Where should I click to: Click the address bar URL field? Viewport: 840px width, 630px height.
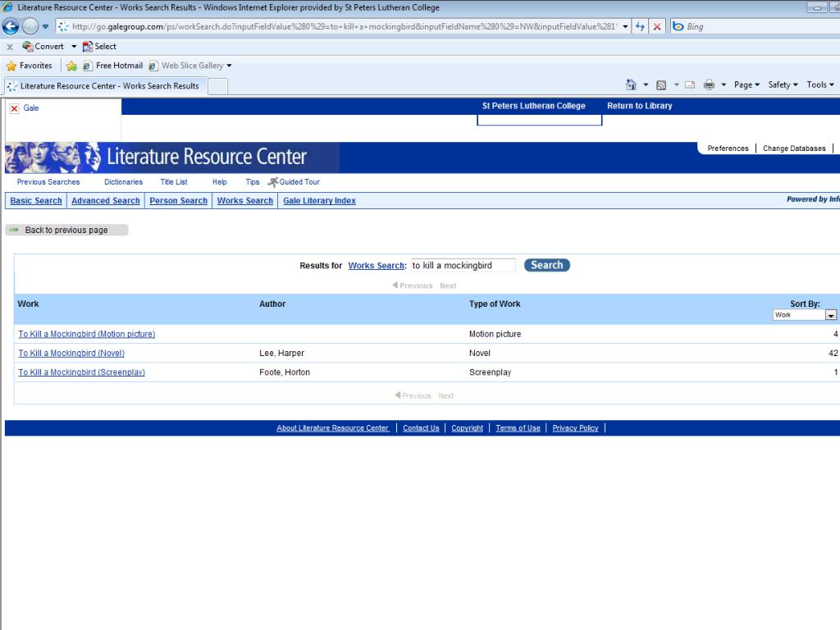click(344, 26)
